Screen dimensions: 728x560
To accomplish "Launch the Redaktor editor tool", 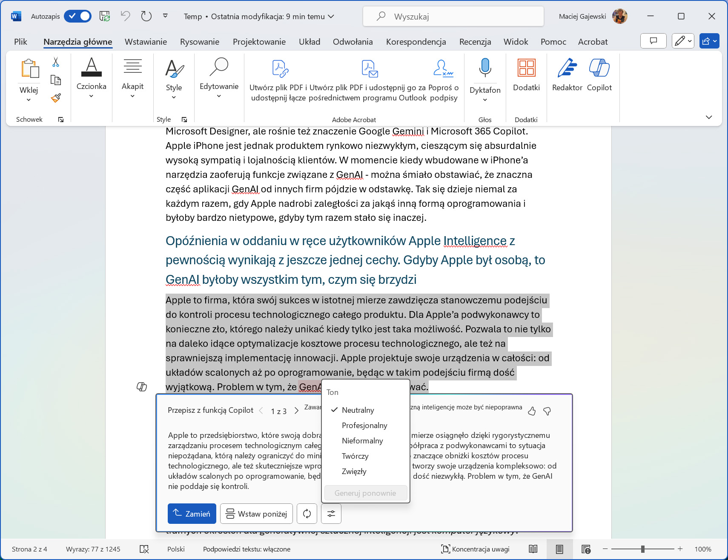I will pyautogui.click(x=567, y=75).
